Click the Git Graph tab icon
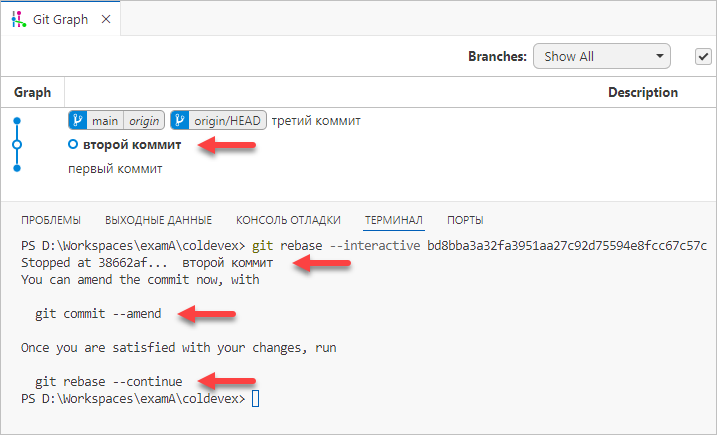The image size is (717, 435). tap(19, 18)
